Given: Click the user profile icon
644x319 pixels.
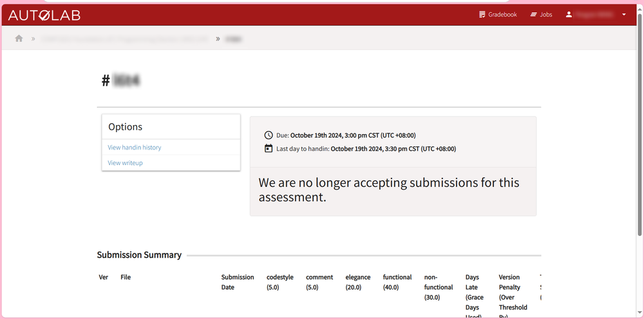Looking at the screenshot, I should click(569, 14).
